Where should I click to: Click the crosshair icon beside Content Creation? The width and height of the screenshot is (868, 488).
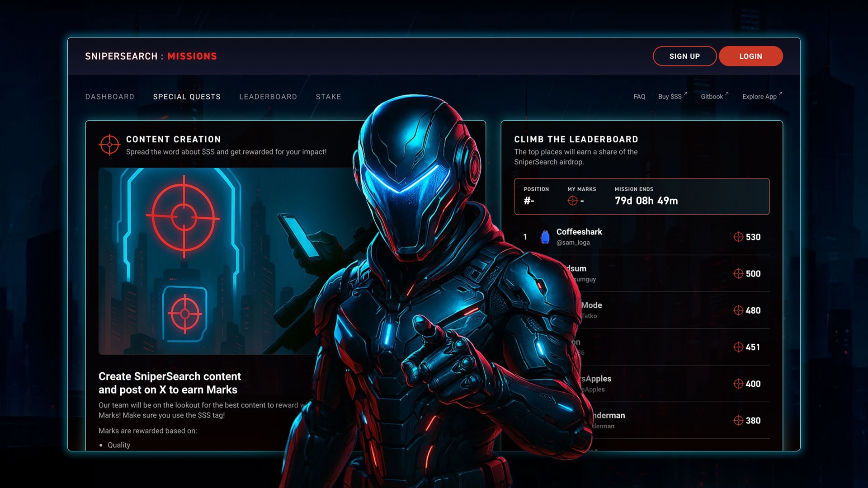[x=109, y=145]
